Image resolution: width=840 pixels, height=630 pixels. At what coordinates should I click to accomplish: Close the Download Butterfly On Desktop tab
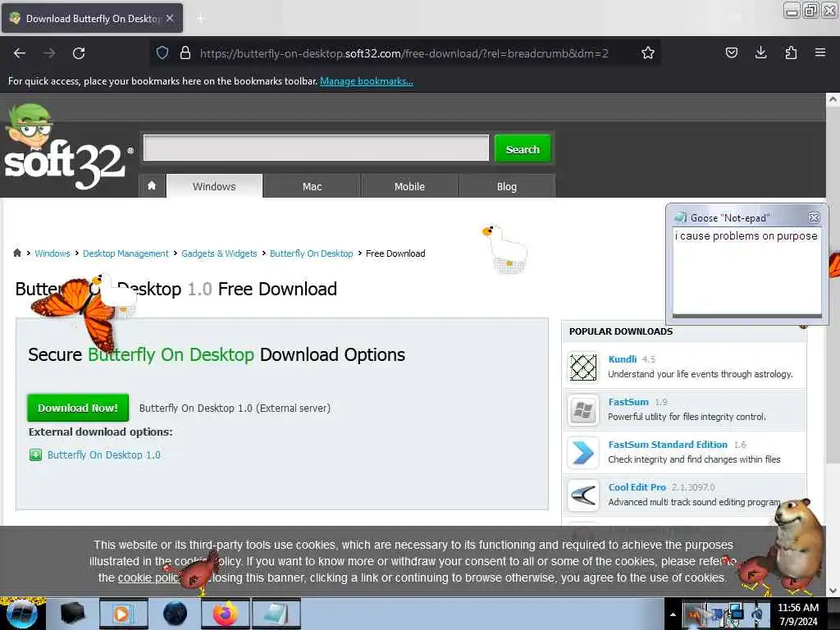pos(170,18)
